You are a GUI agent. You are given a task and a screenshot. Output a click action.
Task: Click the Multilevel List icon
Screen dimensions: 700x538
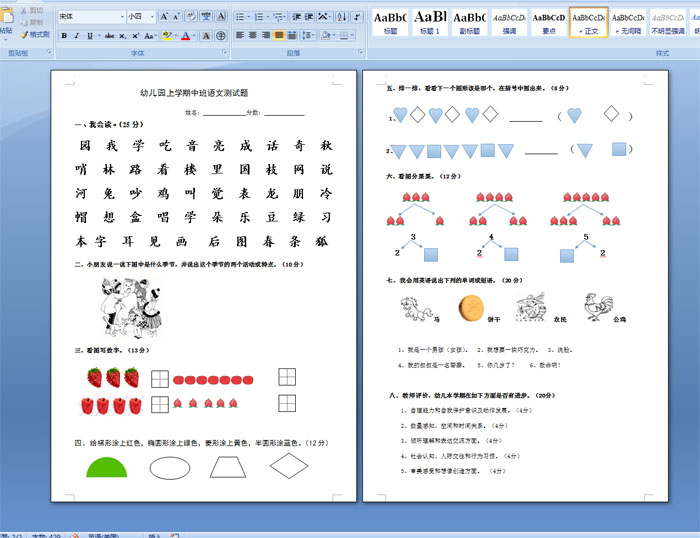[x=278, y=17]
